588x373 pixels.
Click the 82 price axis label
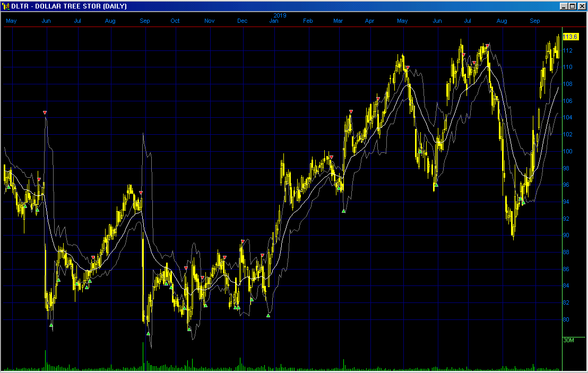(566, 302)
